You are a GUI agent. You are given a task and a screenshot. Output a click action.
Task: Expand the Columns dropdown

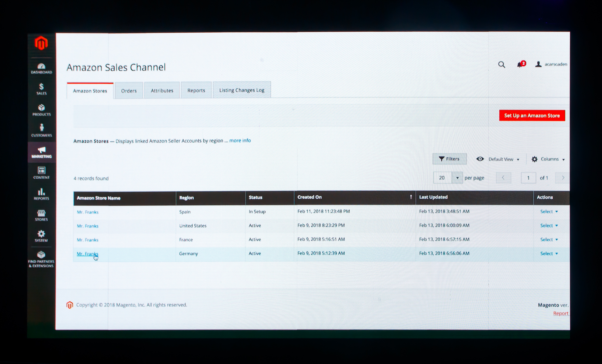point(548,159)
